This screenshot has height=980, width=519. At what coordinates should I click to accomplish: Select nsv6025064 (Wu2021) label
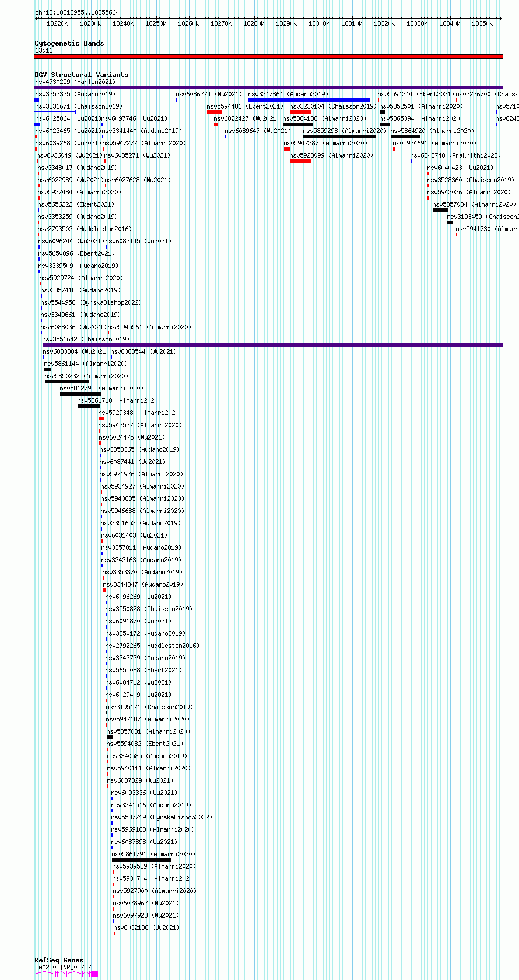click(x=68, y=118)
